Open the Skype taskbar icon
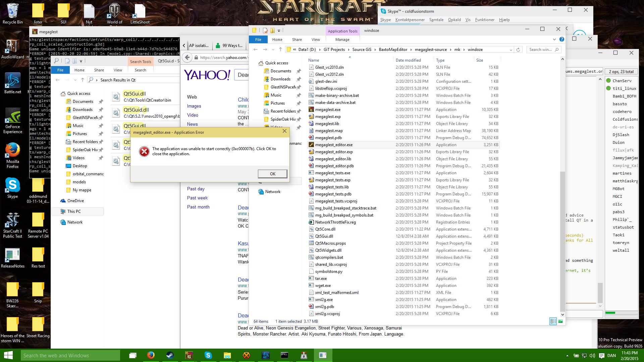This screenshot has height=362, width=644. coord(208,355)
